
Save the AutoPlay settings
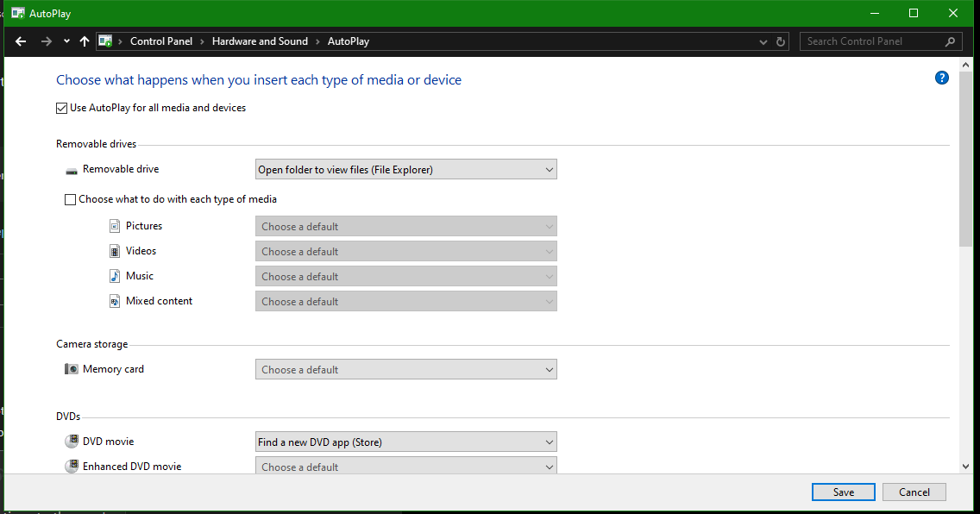coord(843,492)
